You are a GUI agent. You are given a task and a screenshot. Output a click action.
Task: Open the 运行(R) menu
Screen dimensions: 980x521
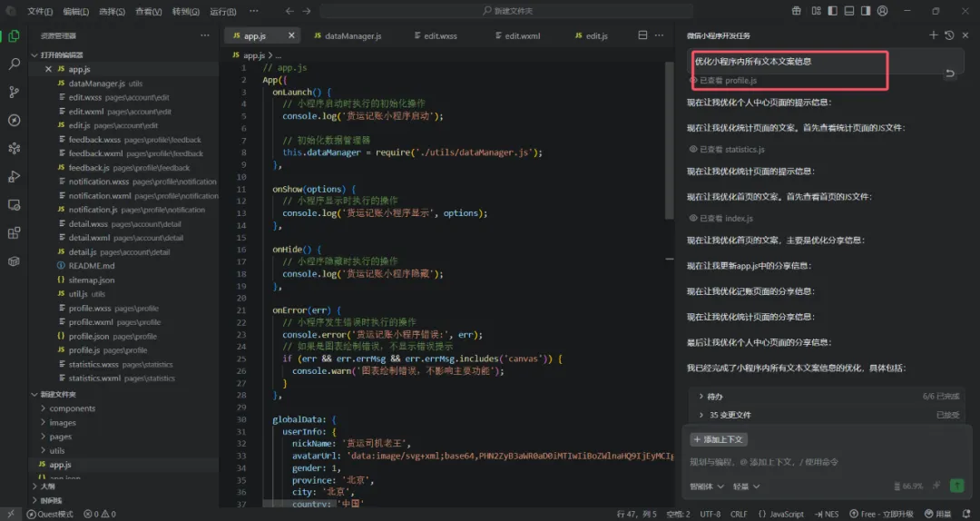click(223, 11)
